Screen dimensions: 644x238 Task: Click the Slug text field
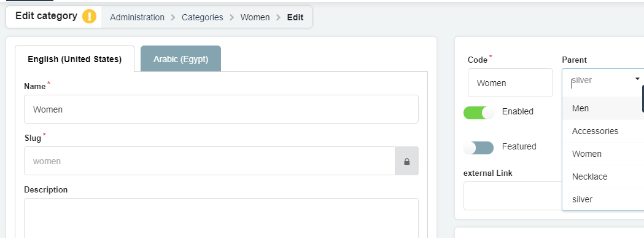tap(209, 161)
